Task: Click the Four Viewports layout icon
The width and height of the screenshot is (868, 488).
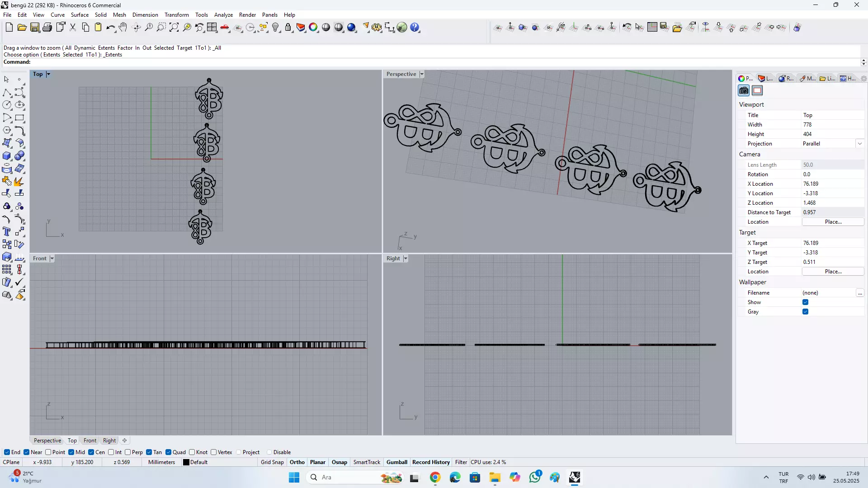Action: tap(212, 28)
